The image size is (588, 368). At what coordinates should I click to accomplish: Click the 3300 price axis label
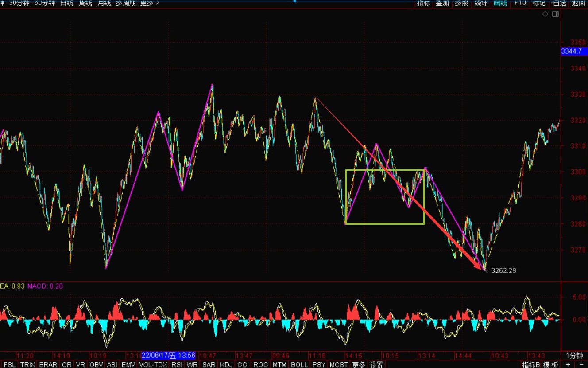pos(578,172)
